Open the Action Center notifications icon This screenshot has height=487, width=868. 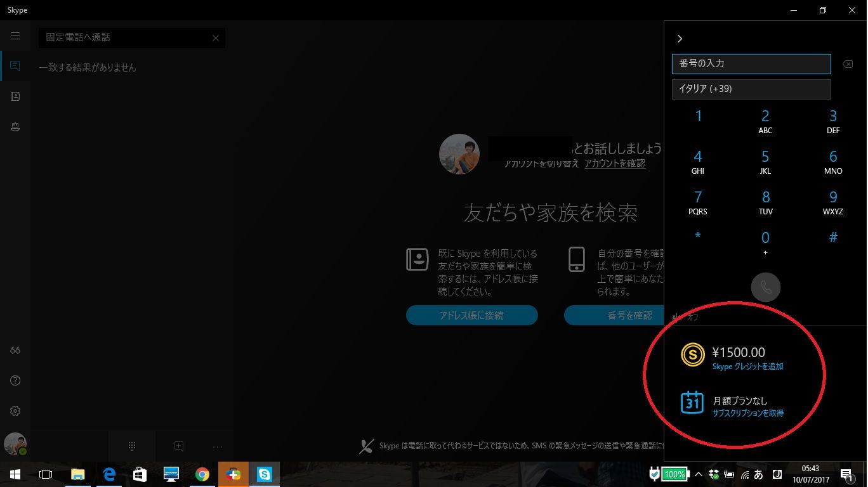pos(846,474)
